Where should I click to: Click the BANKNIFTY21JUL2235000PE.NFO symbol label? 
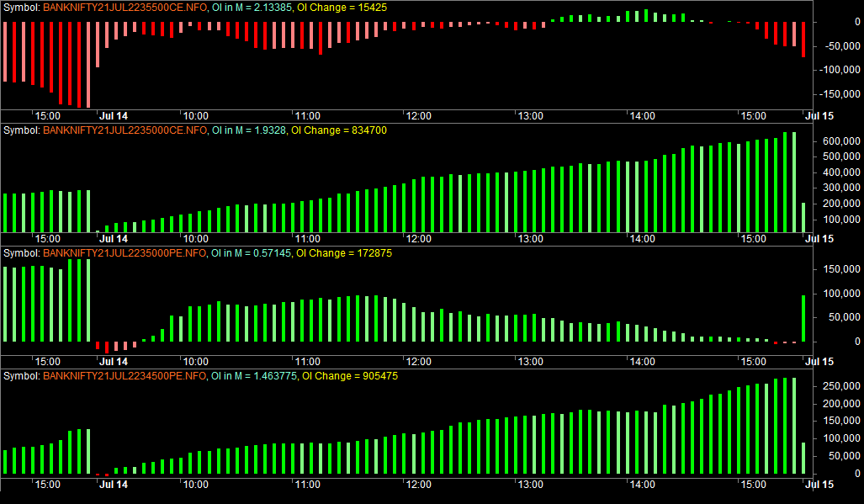pyautogui.click(x=125, y=253)
